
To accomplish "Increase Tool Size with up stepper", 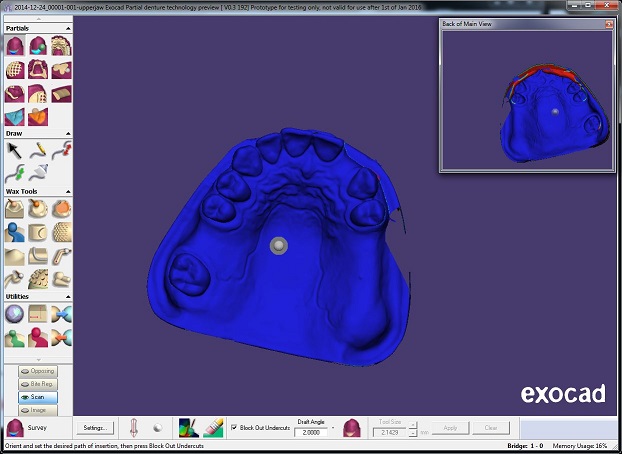I will (x=413, y=425).
